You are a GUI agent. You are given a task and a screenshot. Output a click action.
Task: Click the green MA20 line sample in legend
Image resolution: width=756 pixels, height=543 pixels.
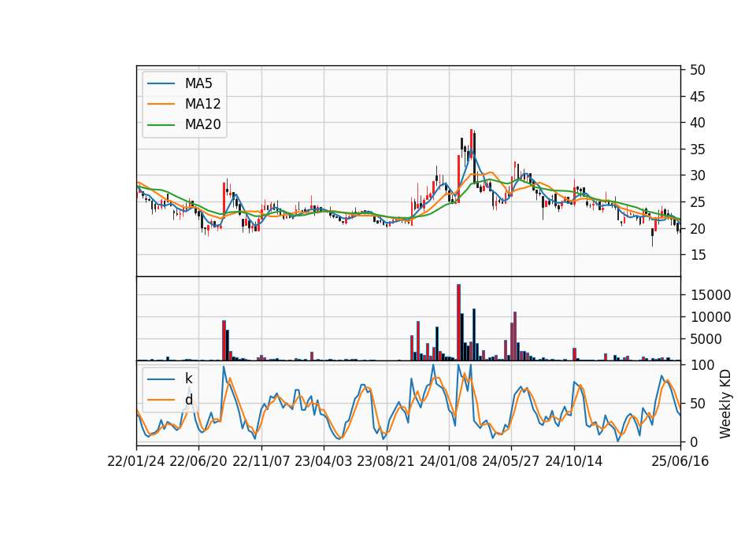click(x=161, y=124)
